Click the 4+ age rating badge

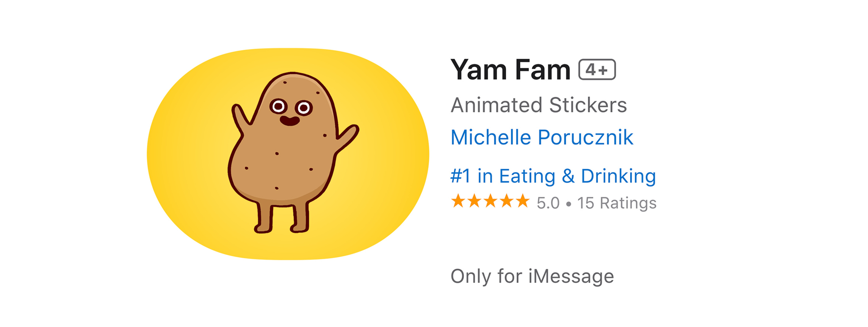tap(597, 70)
